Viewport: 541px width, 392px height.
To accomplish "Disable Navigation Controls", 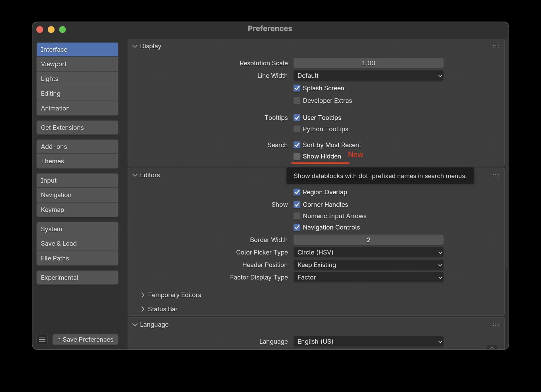I will click(x=297, y=227).
